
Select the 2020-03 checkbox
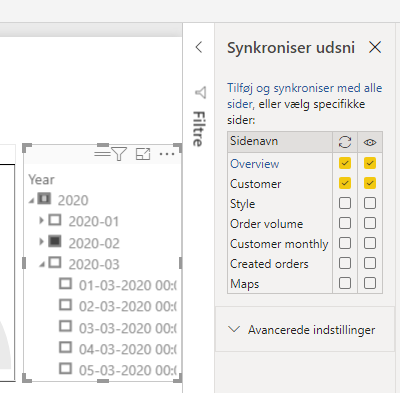coord(55,262)
